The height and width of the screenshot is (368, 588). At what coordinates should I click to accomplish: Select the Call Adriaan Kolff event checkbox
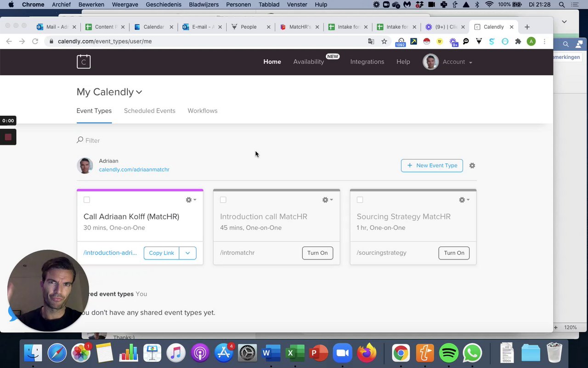pos(87,200)
